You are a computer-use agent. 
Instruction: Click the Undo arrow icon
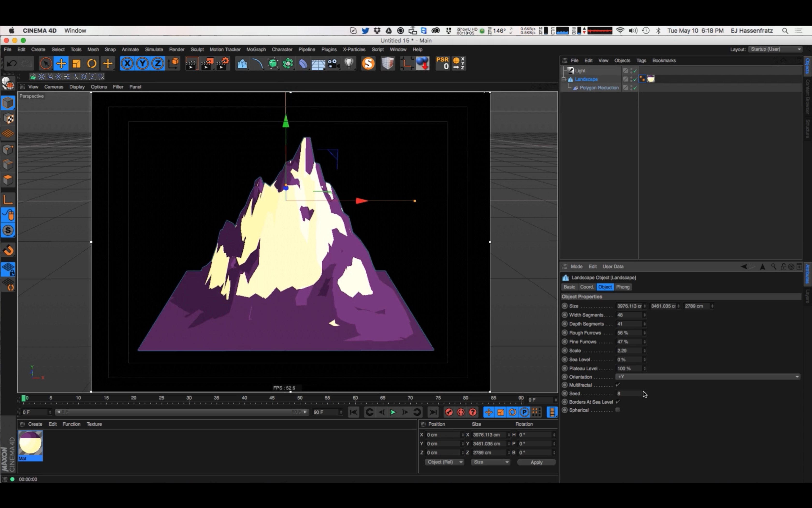point(12,63)
